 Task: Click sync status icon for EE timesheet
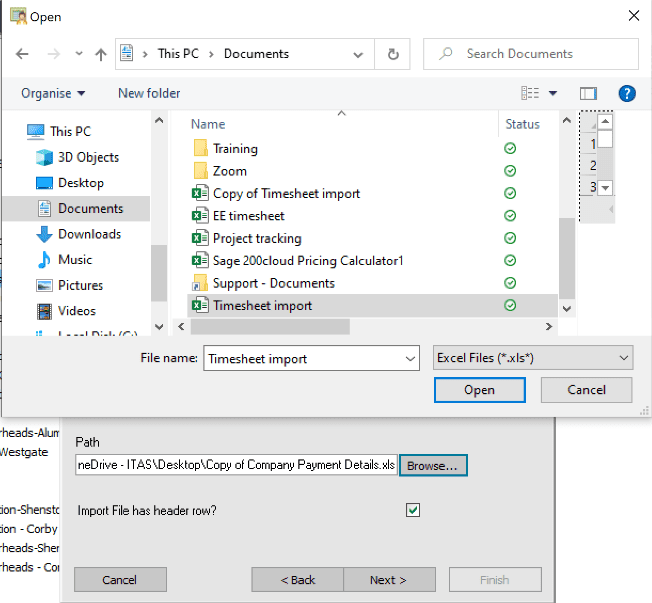click(510, 216)
